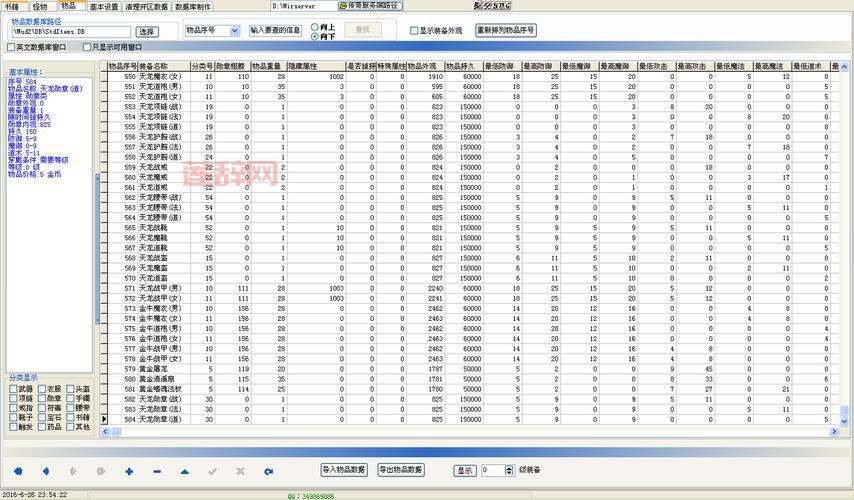The image size is (854, 500).
Task: Click the stepper arrows beside level field
Action: point(511,470)
